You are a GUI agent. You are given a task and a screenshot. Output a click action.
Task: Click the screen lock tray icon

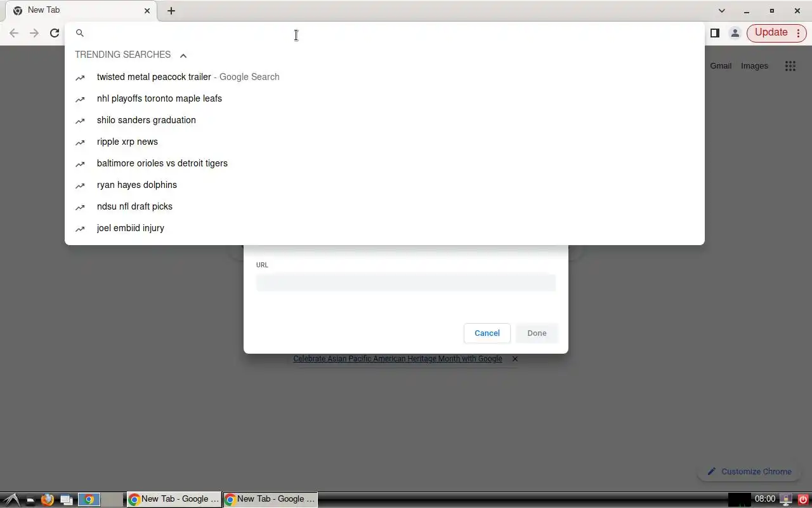pyautogui.click(x=786, y=500)
